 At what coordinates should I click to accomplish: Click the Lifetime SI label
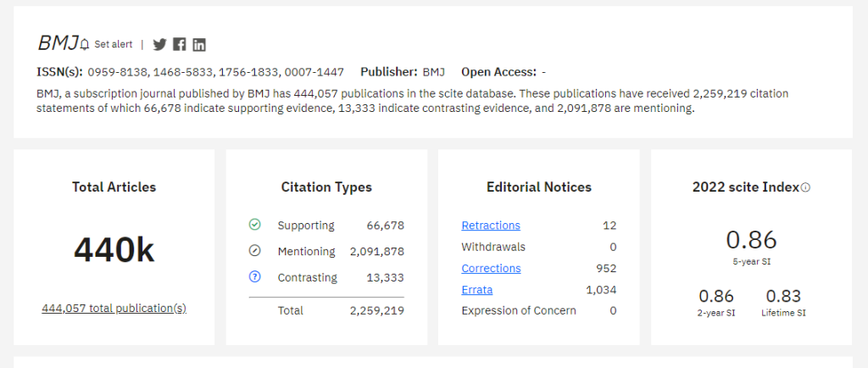[783, 313]
